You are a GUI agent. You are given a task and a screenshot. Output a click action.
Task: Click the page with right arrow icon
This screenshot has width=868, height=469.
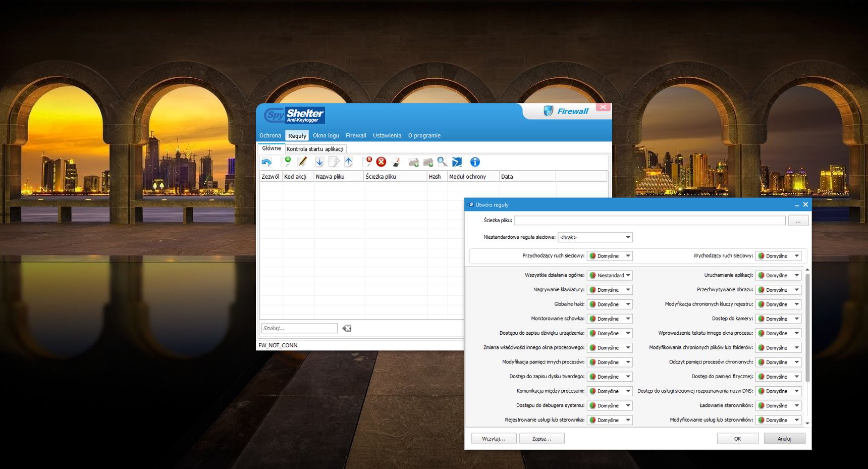click(x=334, y=162)
